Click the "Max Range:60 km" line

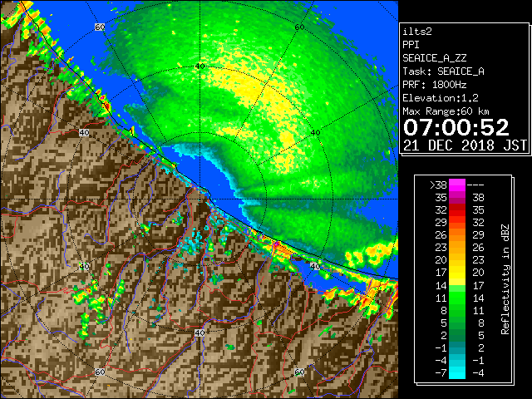pyautogui.click(x=446, y=111)
